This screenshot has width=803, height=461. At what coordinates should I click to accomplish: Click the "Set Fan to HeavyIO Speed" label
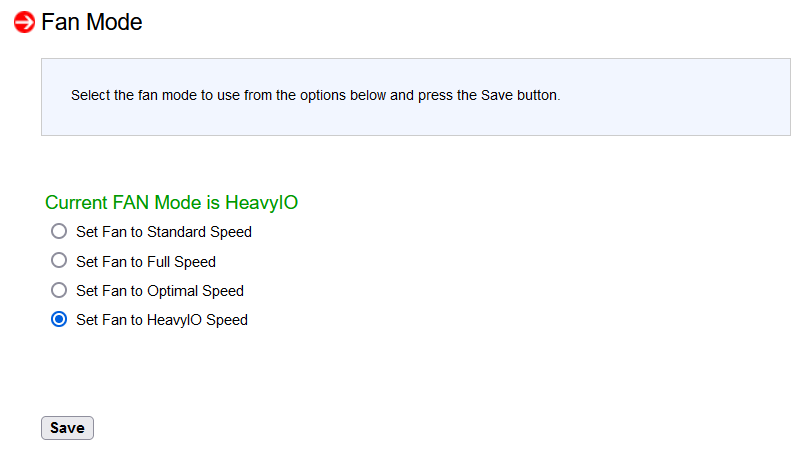point(162,320)
